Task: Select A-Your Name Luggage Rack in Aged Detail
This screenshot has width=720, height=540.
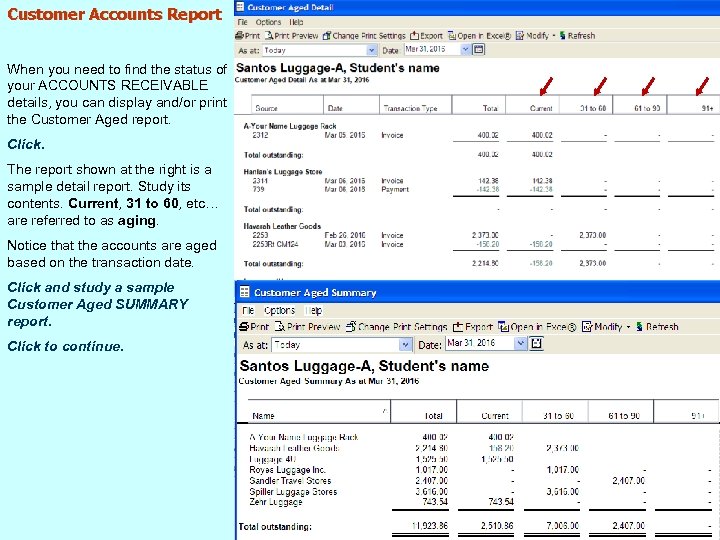Action: [290, 126]
